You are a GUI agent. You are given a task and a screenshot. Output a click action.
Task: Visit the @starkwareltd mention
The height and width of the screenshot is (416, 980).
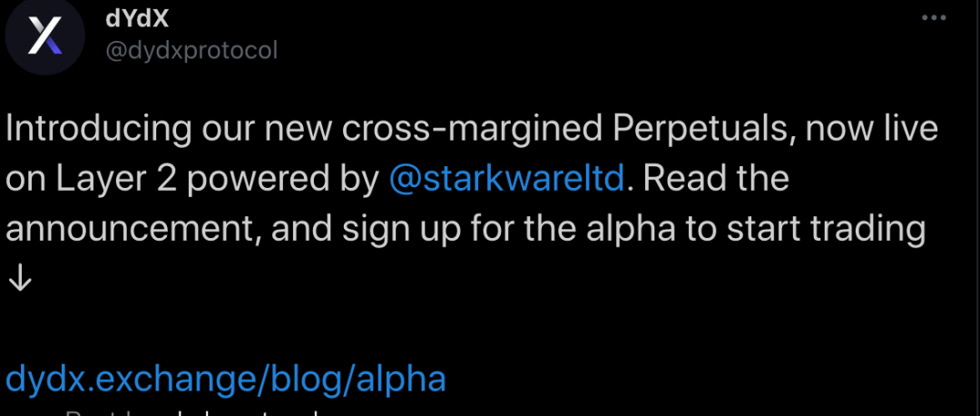point(506,179)
